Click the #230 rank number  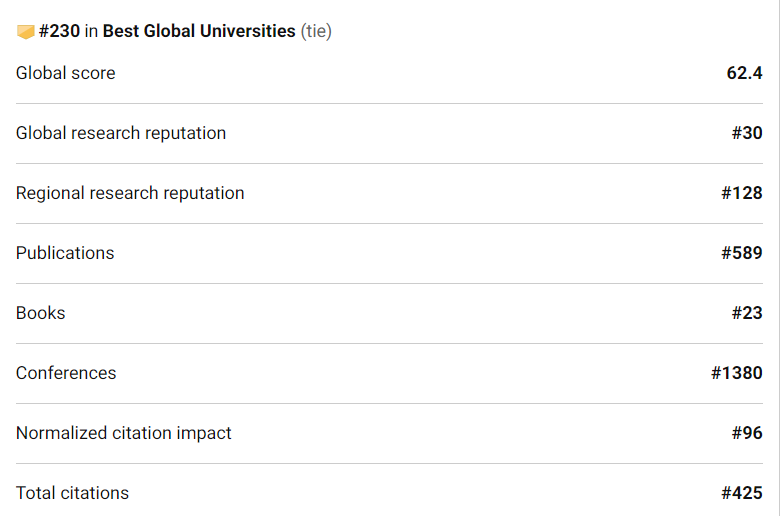pyautogui.click(x=59, y=31)
